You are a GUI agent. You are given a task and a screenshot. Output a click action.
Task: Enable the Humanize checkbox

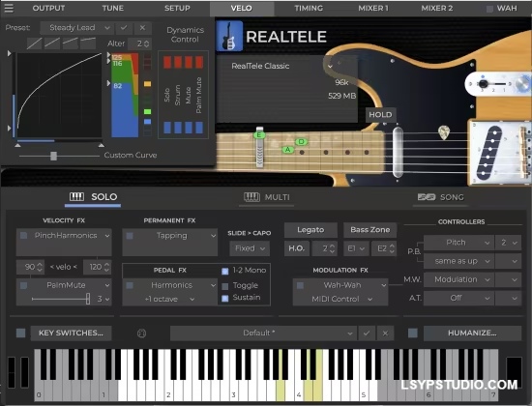413,333
